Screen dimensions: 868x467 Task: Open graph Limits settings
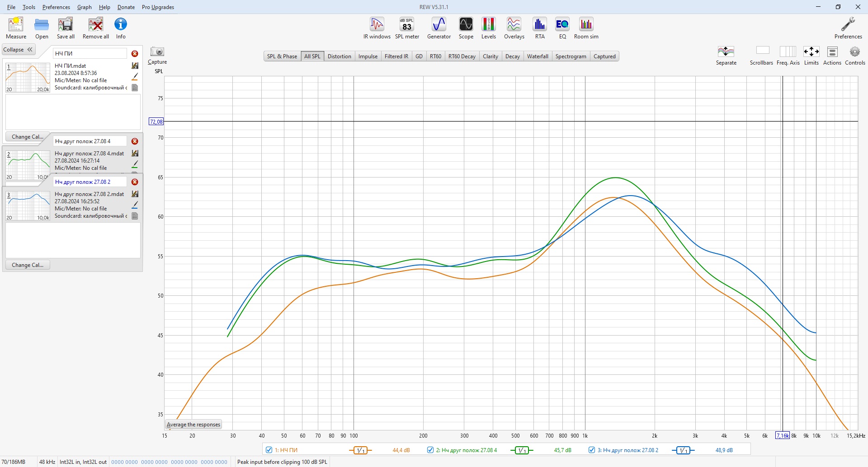tap(811, 56)
